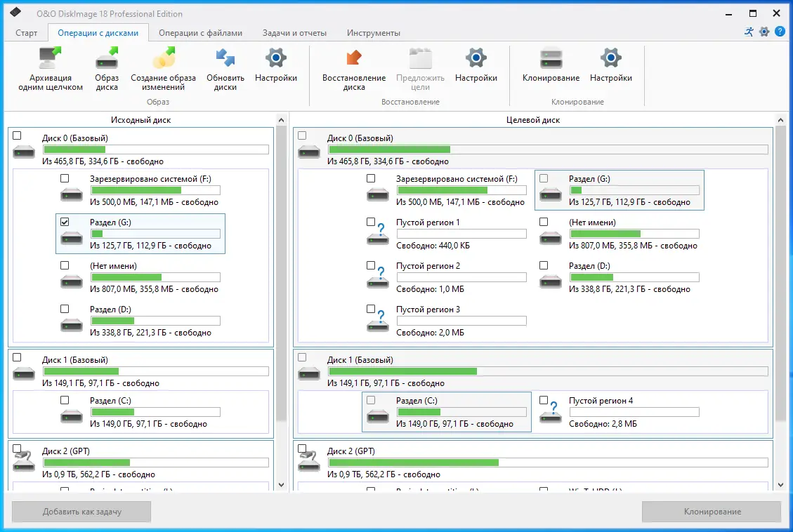Uncheck source Раздел (G:) checkbox
The height and width of the screenshot is (532, 793).
pyautogui.click(x=65, y=222)
